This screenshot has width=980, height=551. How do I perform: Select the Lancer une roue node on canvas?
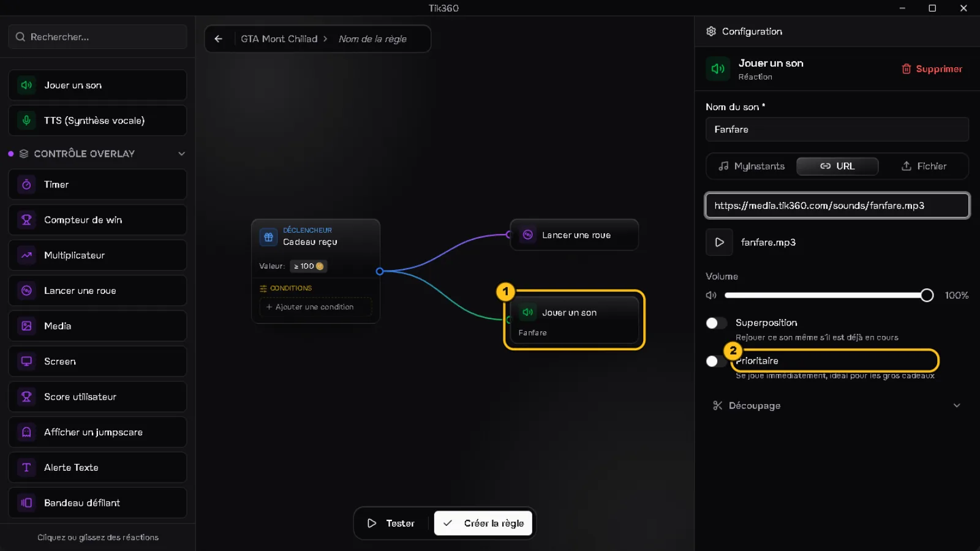[575, 235]
